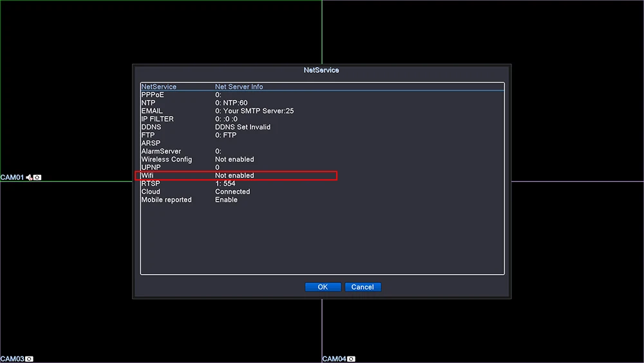644x363 pixels.
Task: Select the AlarmServer row
Action: pyautogui.click(x=323, y=152)
